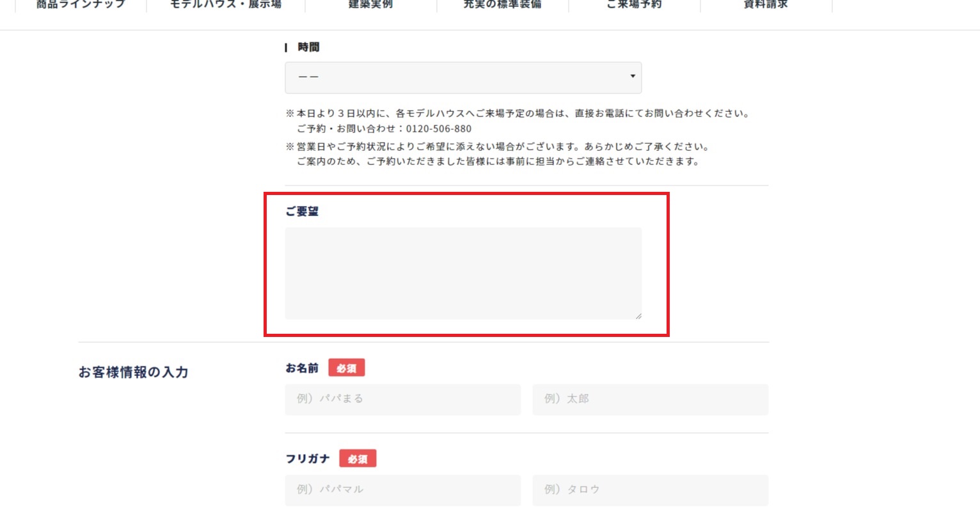
Task: Open 充実の標準装備 from the top navigation
Action: point(502,5)
